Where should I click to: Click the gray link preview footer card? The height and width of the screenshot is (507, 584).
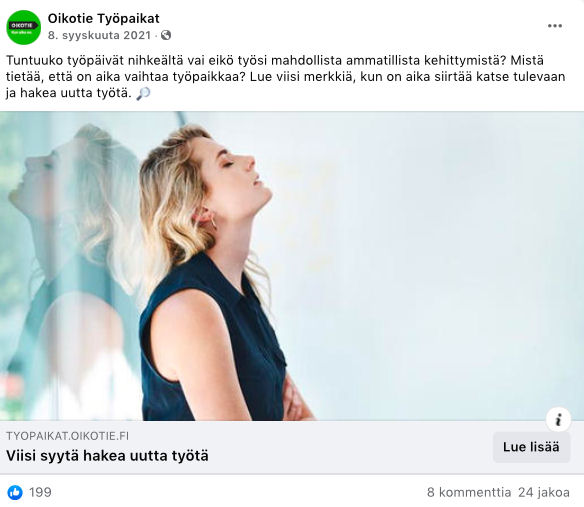292,447
